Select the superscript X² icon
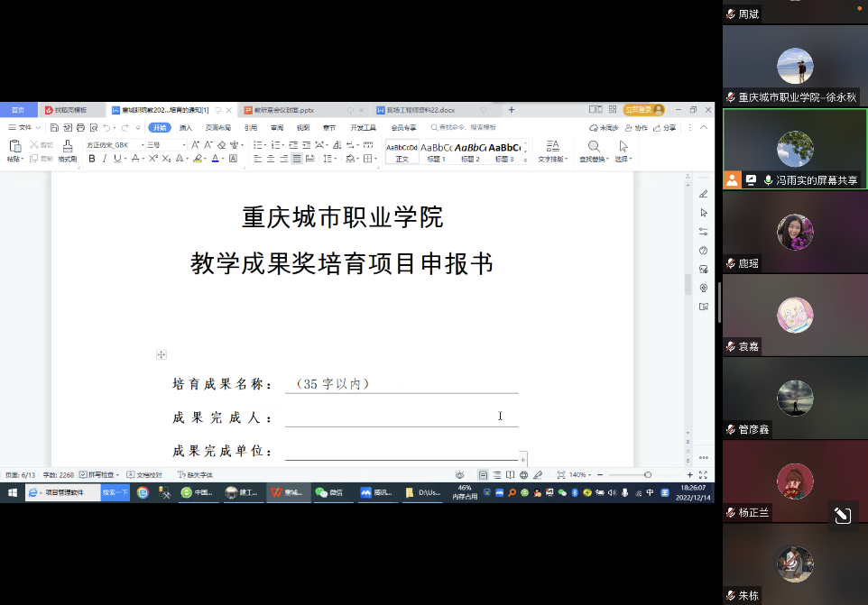The image size is (868, 605). point(152,158)
